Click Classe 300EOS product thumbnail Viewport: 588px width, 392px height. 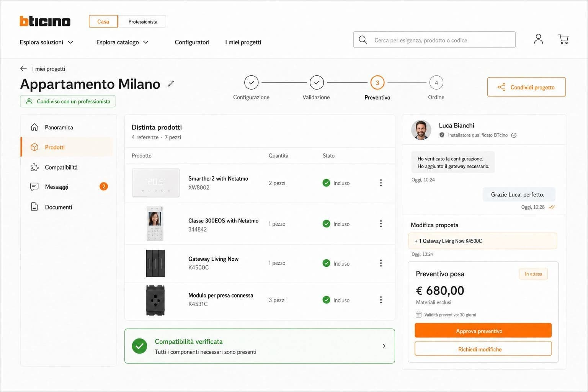click(155, 224)
